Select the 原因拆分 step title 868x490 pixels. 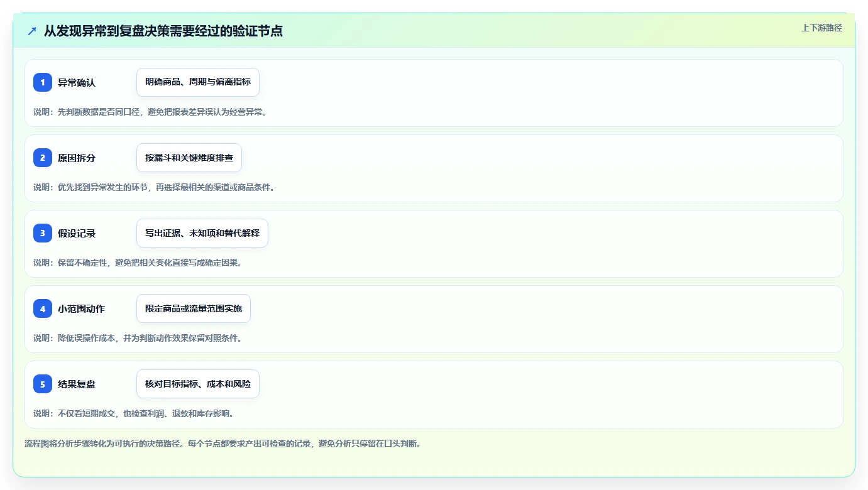click(x=77, y=158)
